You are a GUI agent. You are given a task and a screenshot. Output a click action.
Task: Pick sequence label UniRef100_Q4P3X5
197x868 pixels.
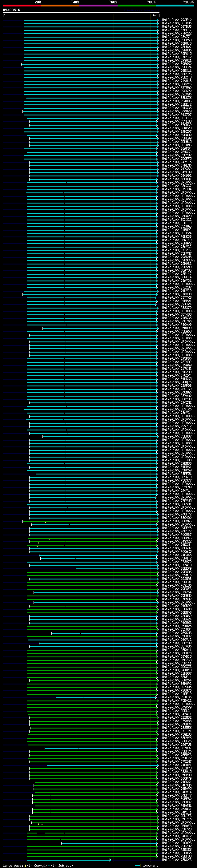click(176, 555)
